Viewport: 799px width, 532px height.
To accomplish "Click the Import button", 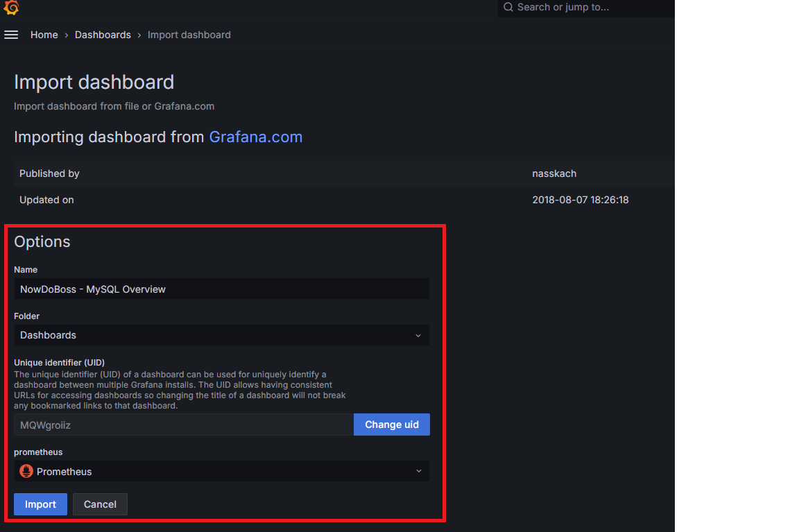I will pyautogui.click(x=41, y=504).
